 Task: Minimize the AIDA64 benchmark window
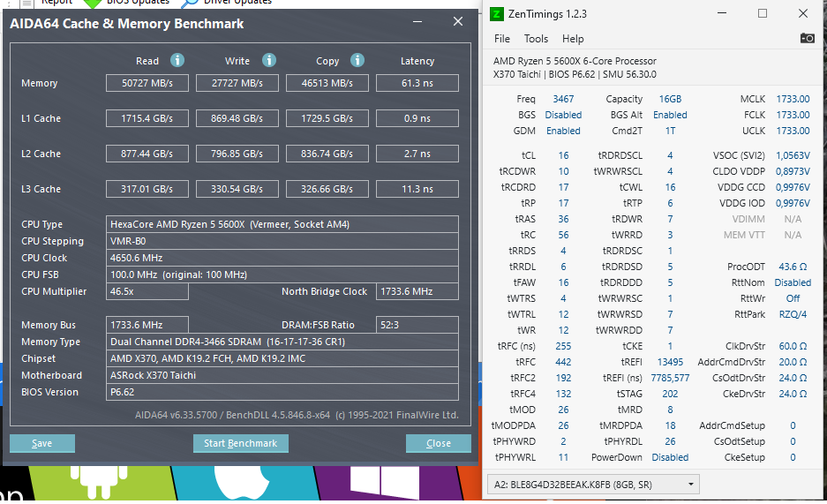click(417, 21)
